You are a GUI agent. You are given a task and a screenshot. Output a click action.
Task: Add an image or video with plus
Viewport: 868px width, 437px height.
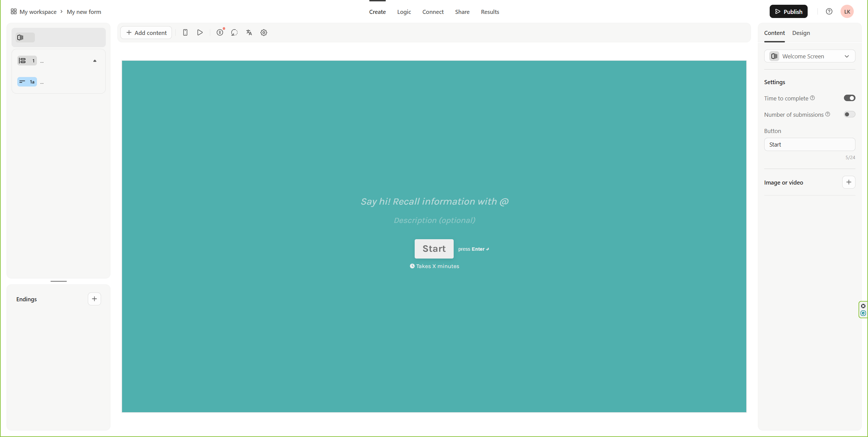coord(849,182)
